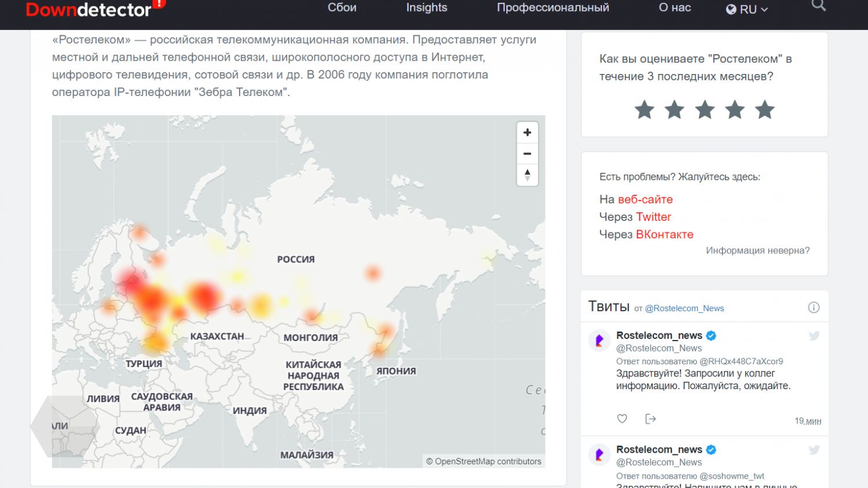Click the verified badge in the second tweet
This screenshot has height=488, width=868.
pyautogui.click(x=711, y=450)
